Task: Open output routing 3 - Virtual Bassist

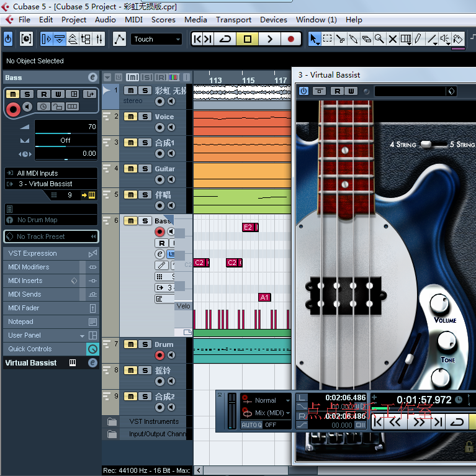Action: (x=51, y=184)
